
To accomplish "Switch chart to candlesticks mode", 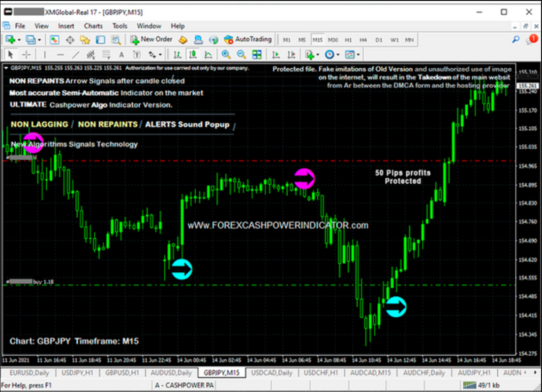I will pos(193,55).
